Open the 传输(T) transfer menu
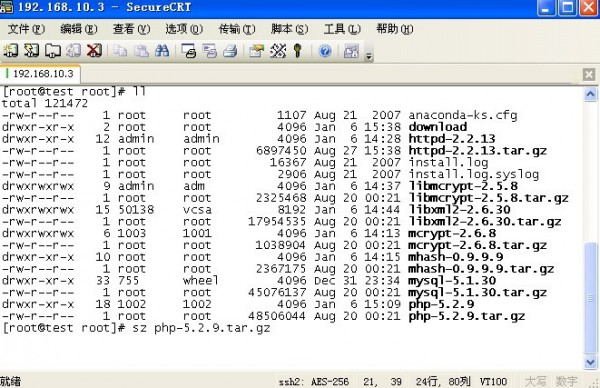The height and width of the screenshot is (388, 600). (x=237, y=29)
